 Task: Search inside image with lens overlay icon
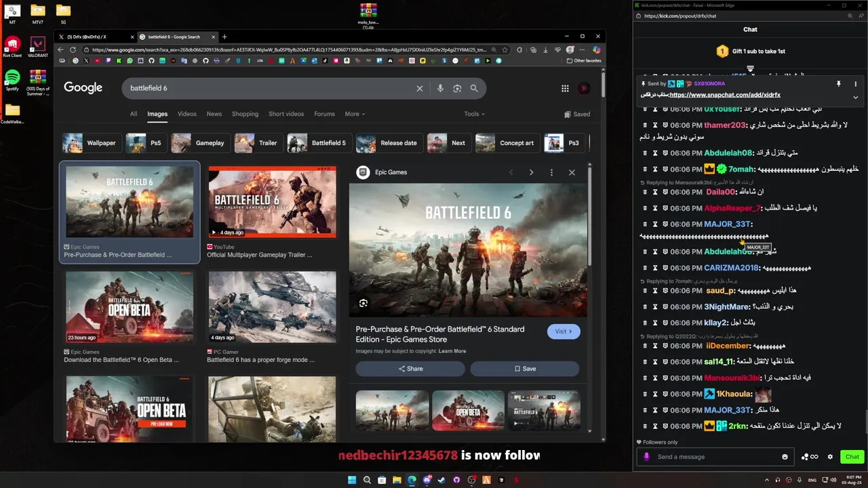(x=363, y=304)
